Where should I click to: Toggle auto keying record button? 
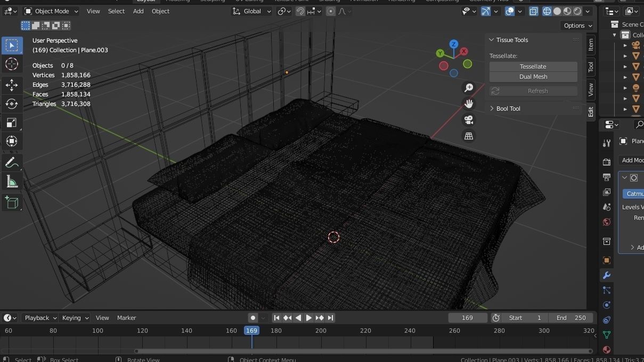(253, 318)
